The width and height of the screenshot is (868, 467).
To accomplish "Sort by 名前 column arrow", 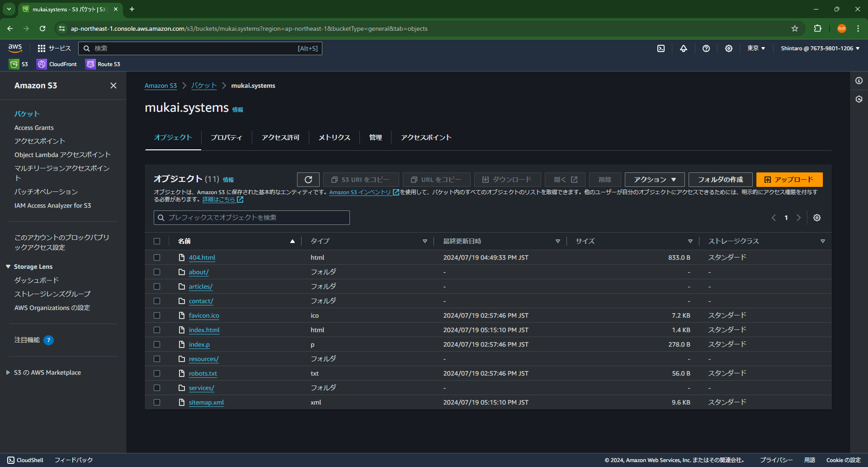I will [x=292, y=241].
